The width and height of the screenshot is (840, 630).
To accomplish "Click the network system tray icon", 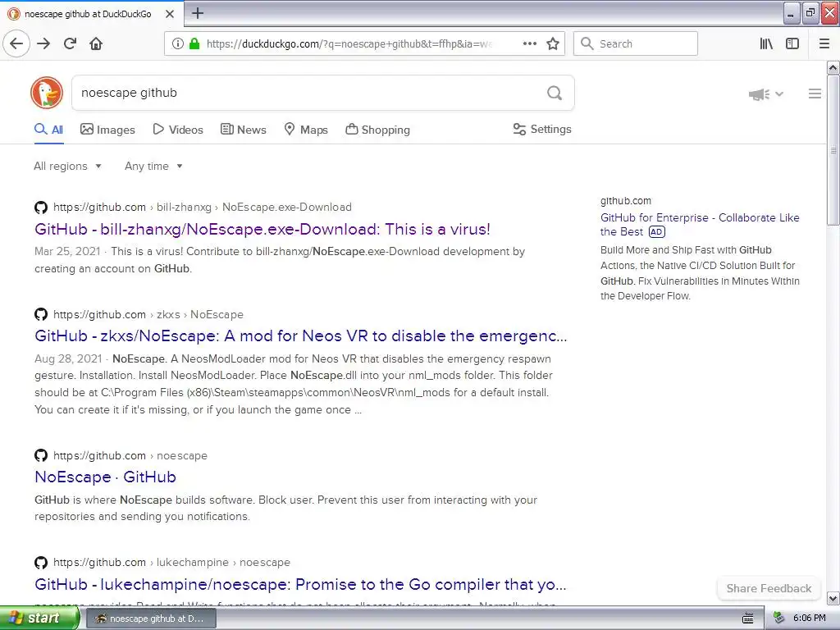I will pos(779,619).
